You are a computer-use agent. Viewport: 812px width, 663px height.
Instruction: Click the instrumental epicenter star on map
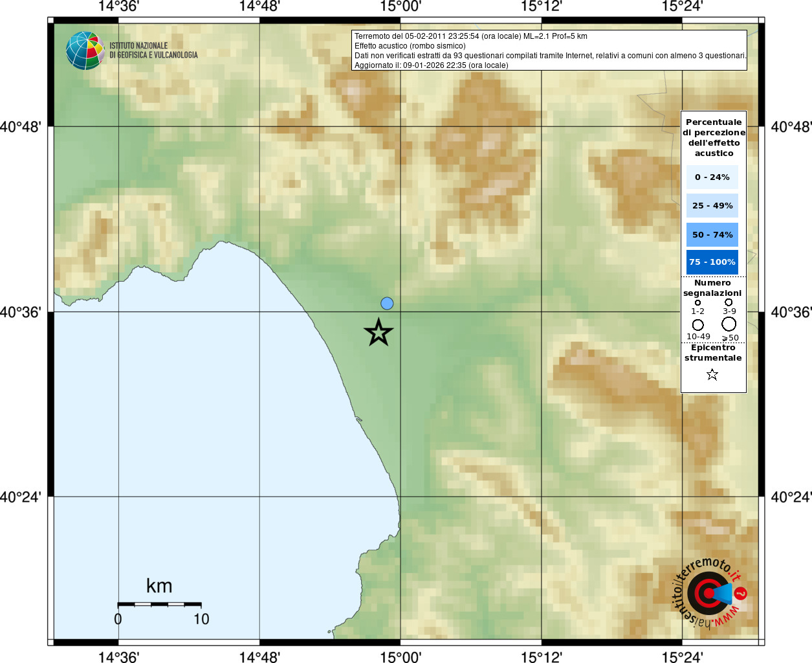pyautogui.click(x=379, y=332)
